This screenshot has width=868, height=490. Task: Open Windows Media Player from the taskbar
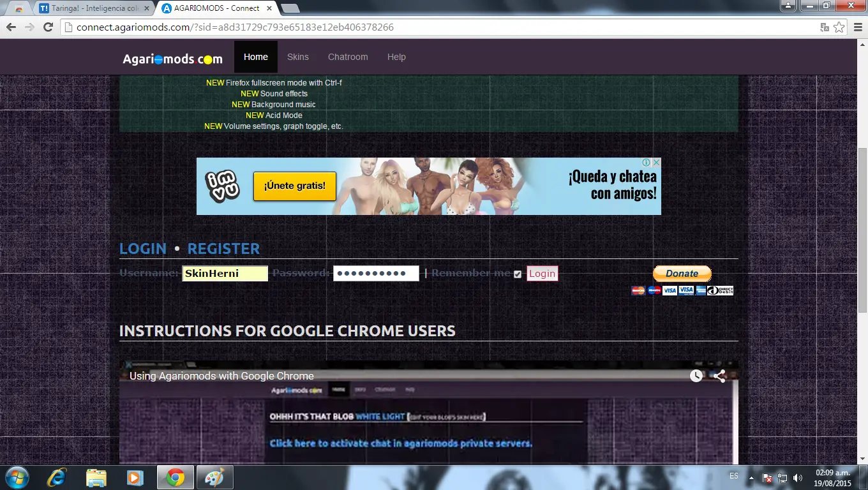[135, 477]
